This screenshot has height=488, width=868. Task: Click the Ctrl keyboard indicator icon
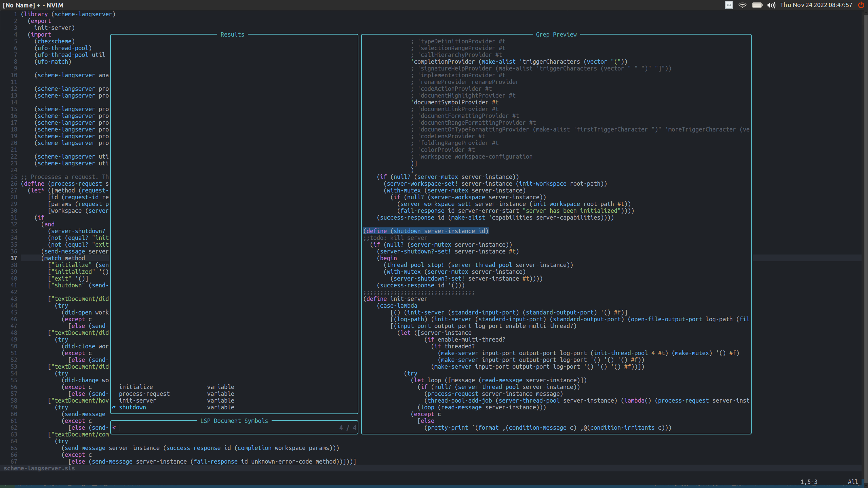tap(729, 5)
